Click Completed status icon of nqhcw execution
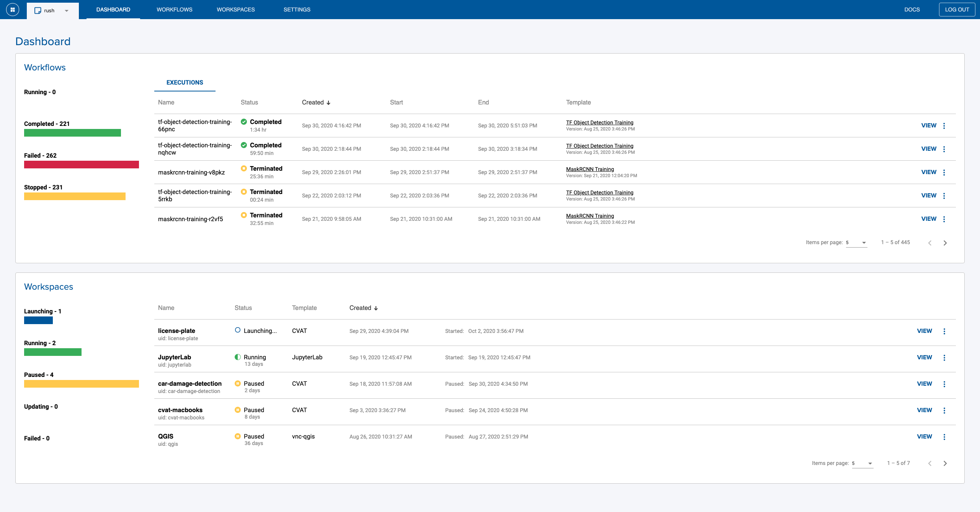Screen dimensions: 980x512 pyautogui.click(x=244, y=145)
